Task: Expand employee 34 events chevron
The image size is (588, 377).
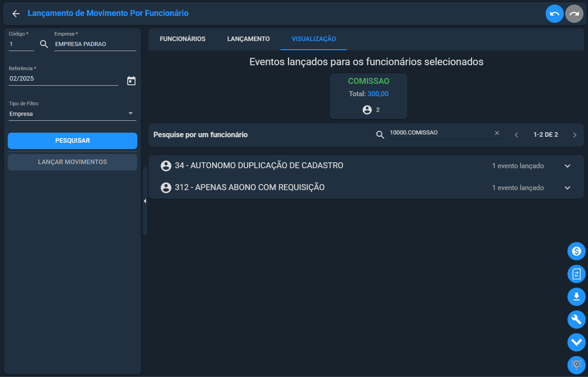Action: pos(567,166)
